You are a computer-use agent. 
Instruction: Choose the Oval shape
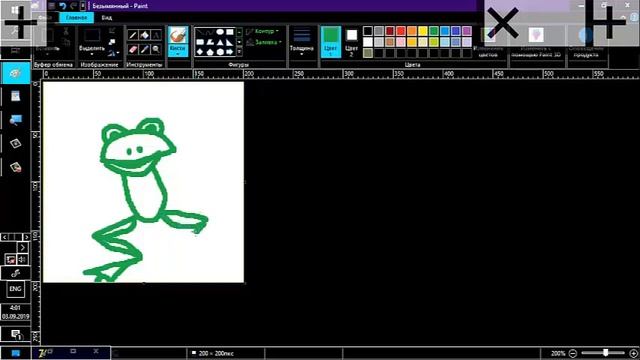(x=220, y=32)
